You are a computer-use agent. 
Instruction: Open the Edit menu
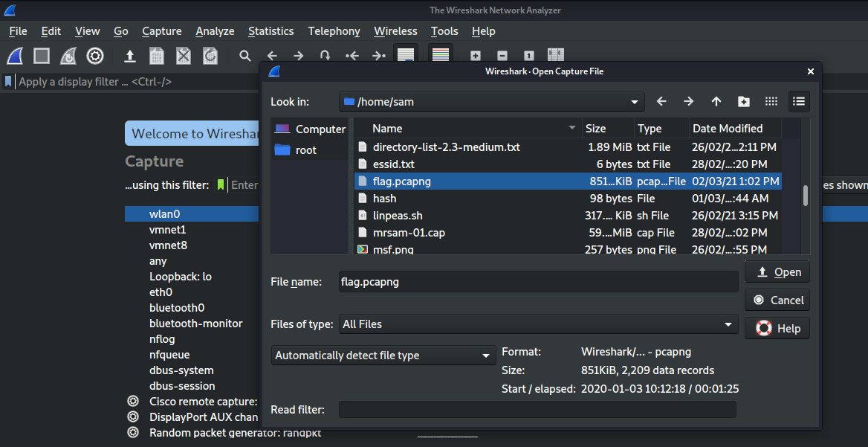tap(51, 31)
